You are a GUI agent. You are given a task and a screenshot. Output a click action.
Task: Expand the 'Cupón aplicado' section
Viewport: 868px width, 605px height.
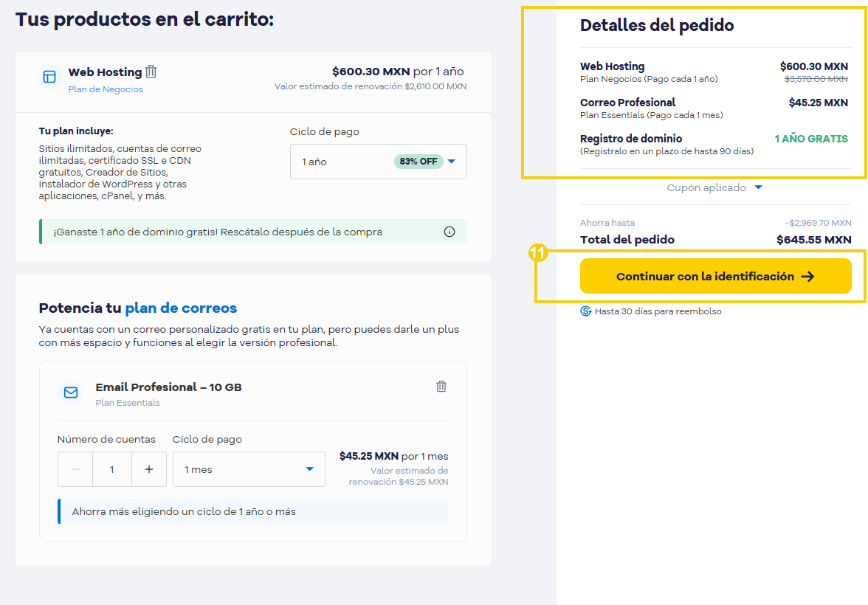click(x=714, y=187)
